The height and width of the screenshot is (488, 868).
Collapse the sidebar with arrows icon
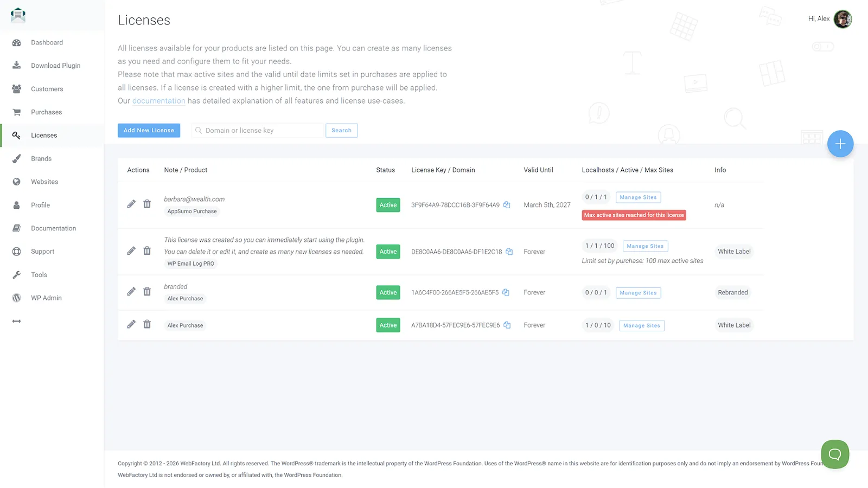click(17, 322)
